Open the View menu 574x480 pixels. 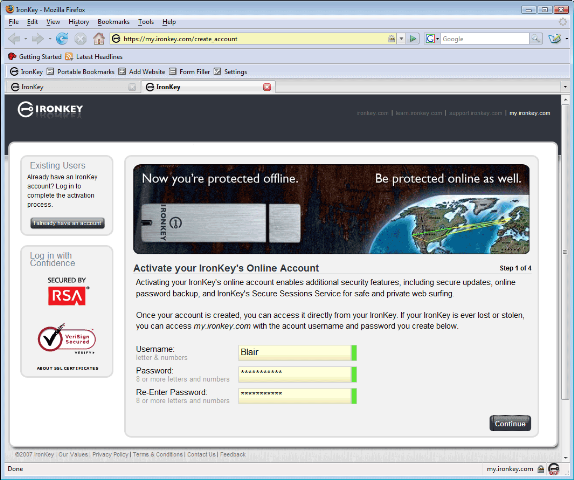pos(53,22)
